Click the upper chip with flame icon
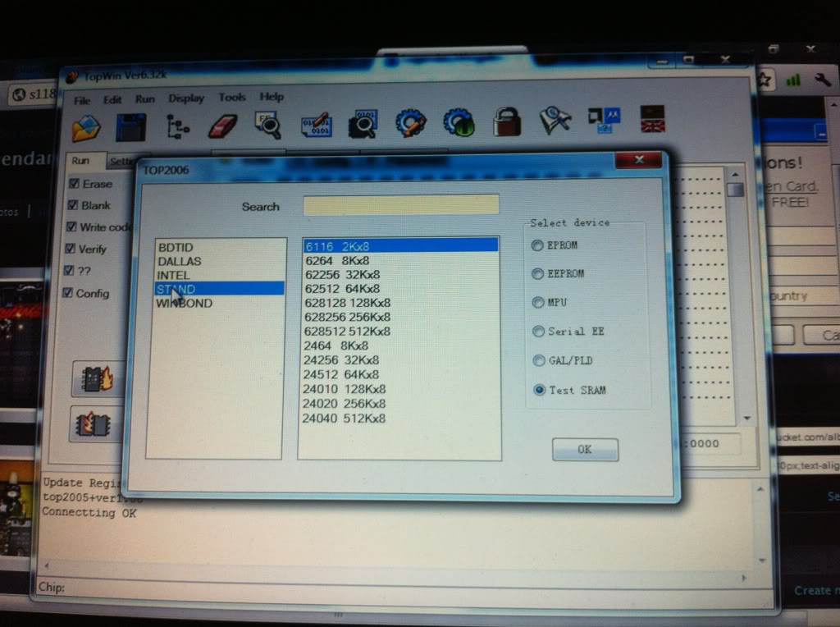Screen dimensions: 840x627 click(98, 379)
